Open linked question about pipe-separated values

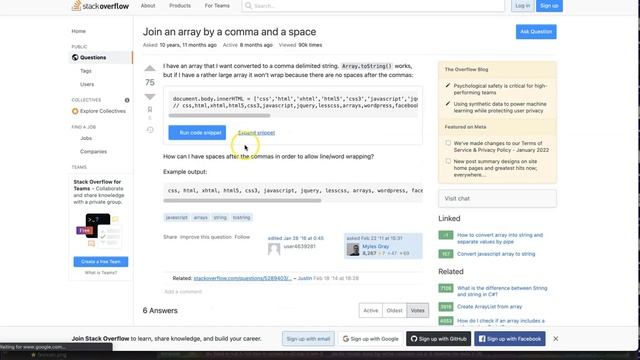500,238
